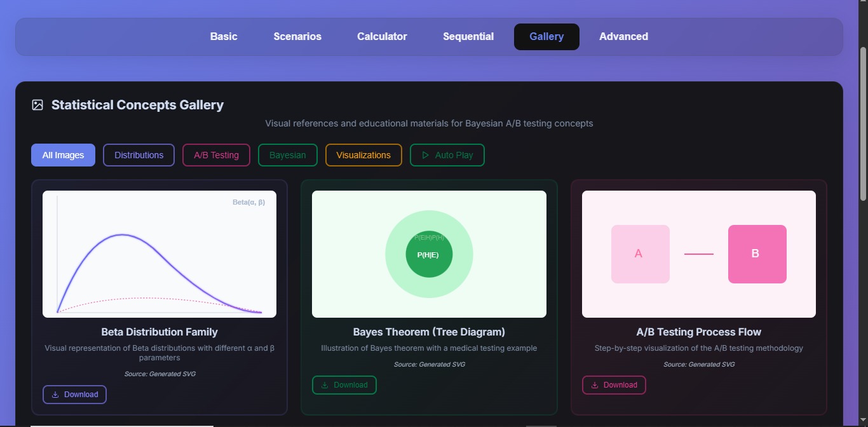Filter gallery by A/B Testing
This screenshot has height=427, width=868.
[216, 155]
